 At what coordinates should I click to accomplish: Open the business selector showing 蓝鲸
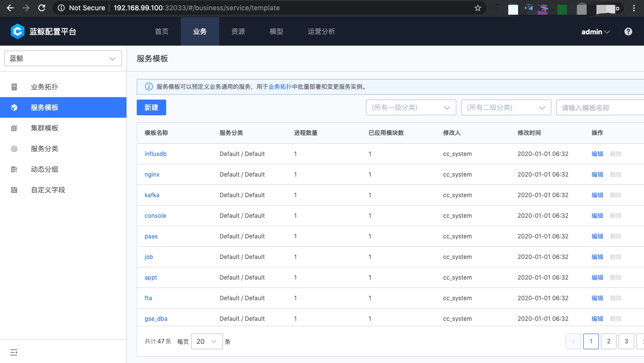63,58
